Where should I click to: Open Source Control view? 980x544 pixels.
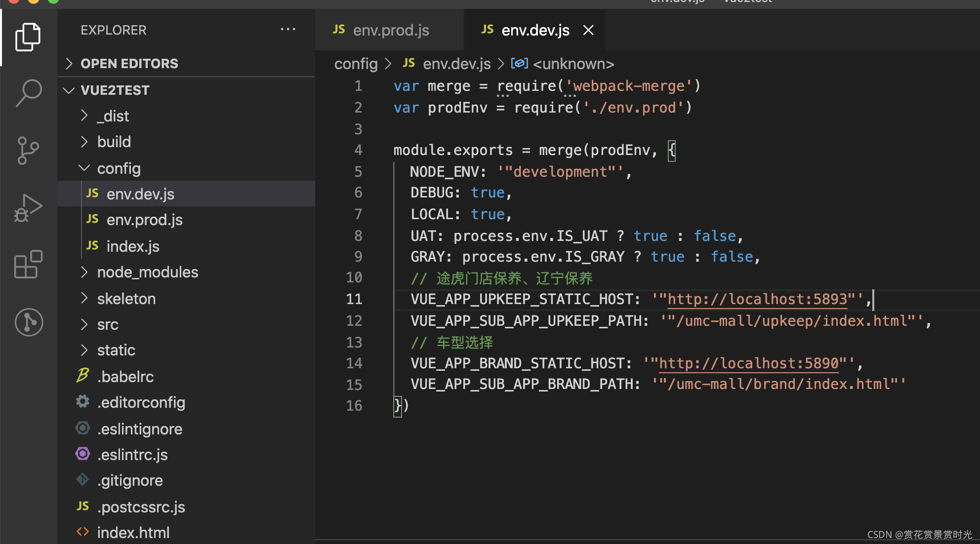tap(28, 150)
